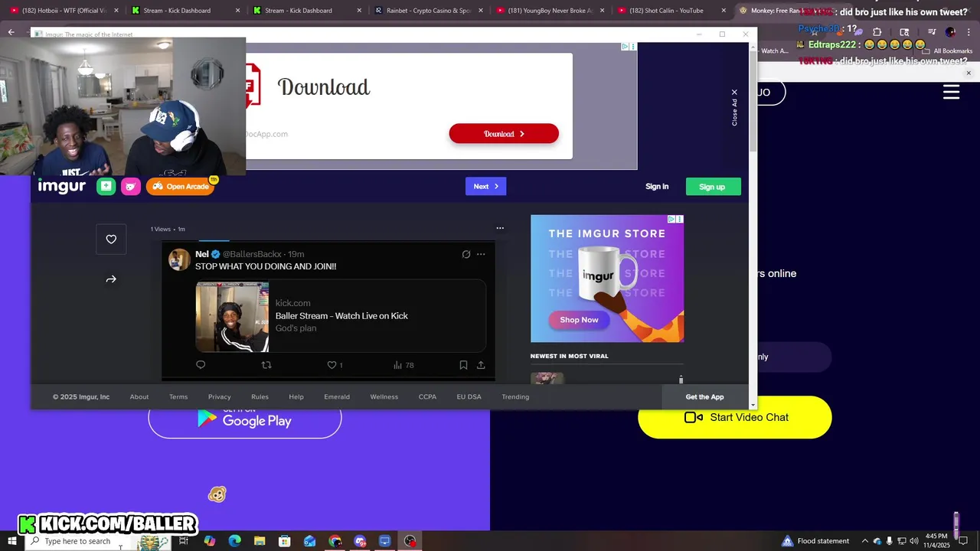The width and height of the screenshot is (980, 551).
Task: Click the reply icon on the tweet
Action: click(x=201, y=365)
